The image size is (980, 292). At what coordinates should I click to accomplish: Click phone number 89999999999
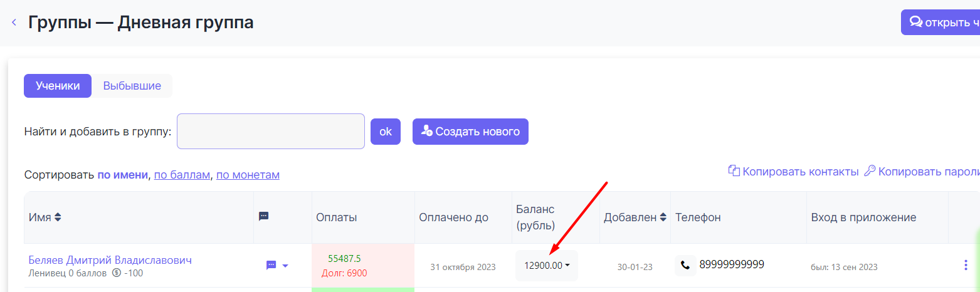pos(732,264)
